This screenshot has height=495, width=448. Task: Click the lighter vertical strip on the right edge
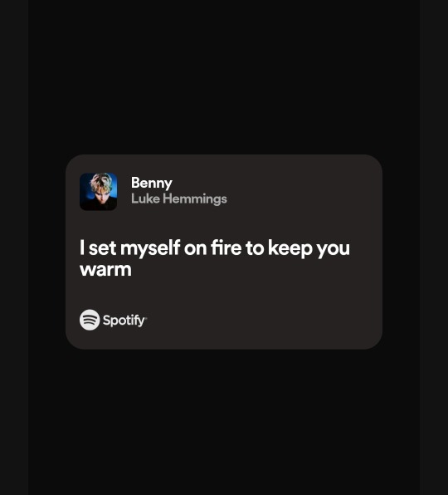pyautogui.click(x=434, y=247)
